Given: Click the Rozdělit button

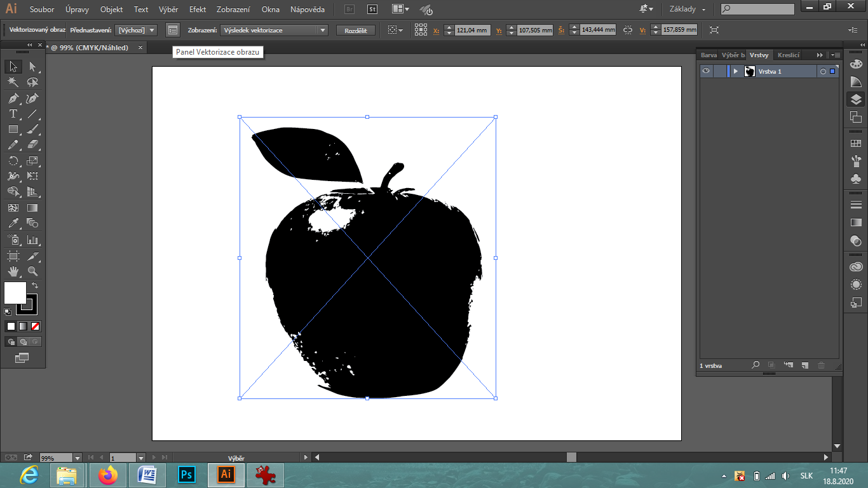Looking at the screenshot, I should 356,30.
